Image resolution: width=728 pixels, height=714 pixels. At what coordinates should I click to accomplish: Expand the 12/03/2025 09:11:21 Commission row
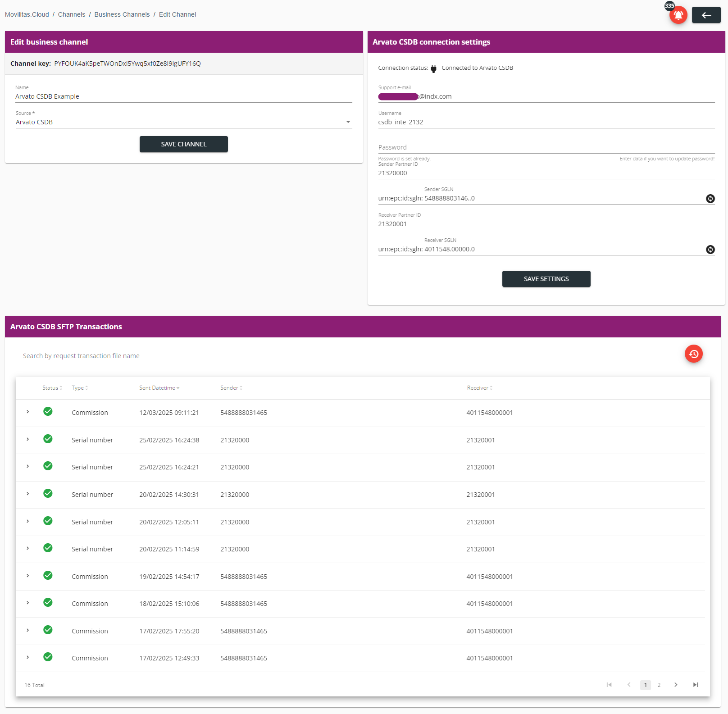click(x=28, y=412)
